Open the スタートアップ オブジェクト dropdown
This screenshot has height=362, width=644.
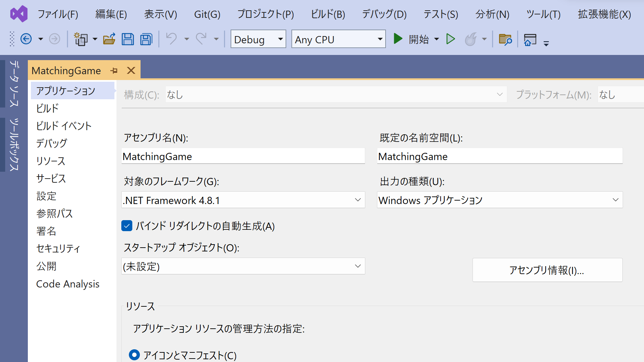[243, 266]
